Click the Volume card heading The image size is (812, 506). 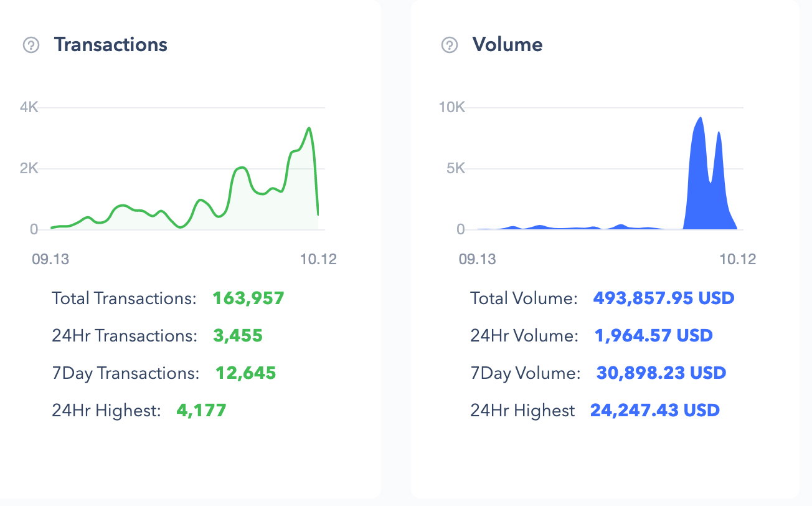507,45
